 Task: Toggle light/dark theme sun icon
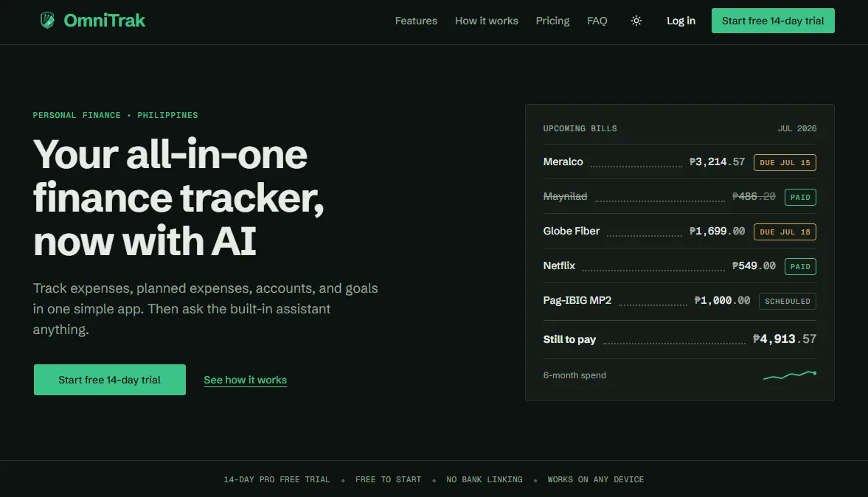point(636,21)
